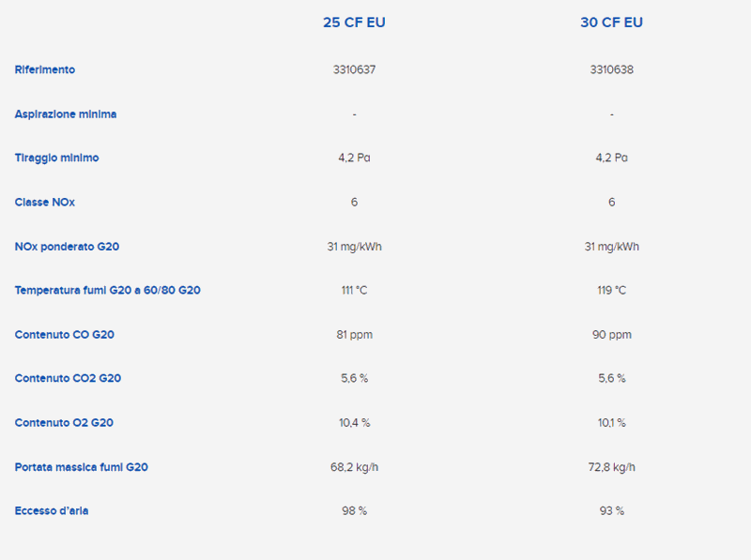
Task: Click the Contenuto CO2 G20 label
Action: tap(68, 379)
